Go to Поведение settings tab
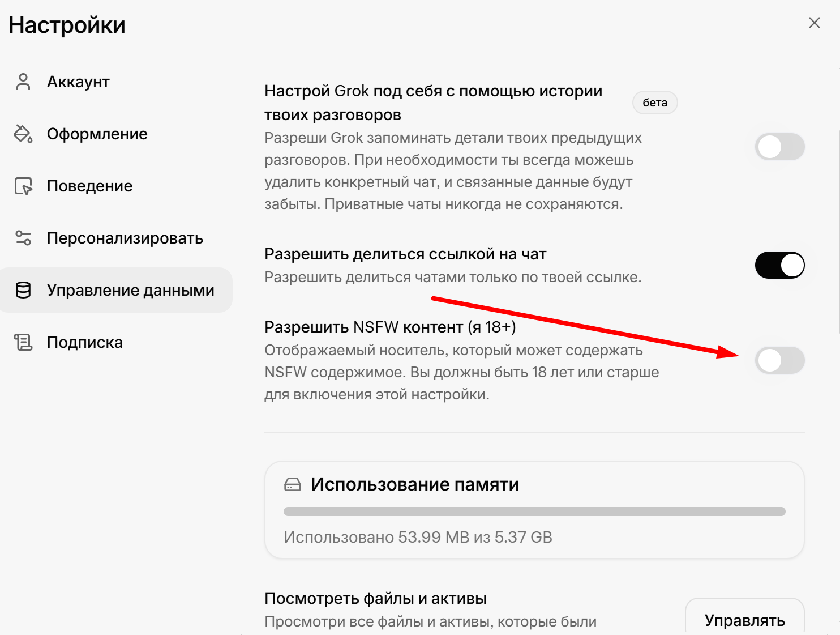This screenshot has width=840, height=635. pos(89,186)
